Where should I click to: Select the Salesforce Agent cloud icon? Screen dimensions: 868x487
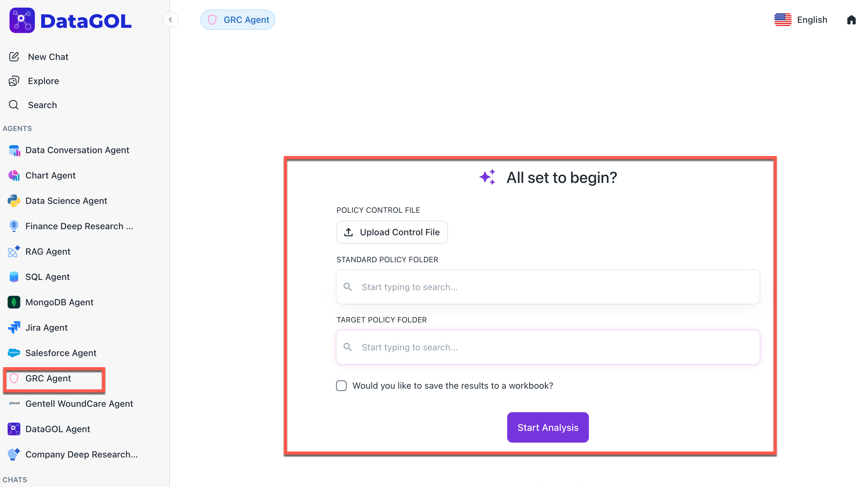click(x=14, y=353)
